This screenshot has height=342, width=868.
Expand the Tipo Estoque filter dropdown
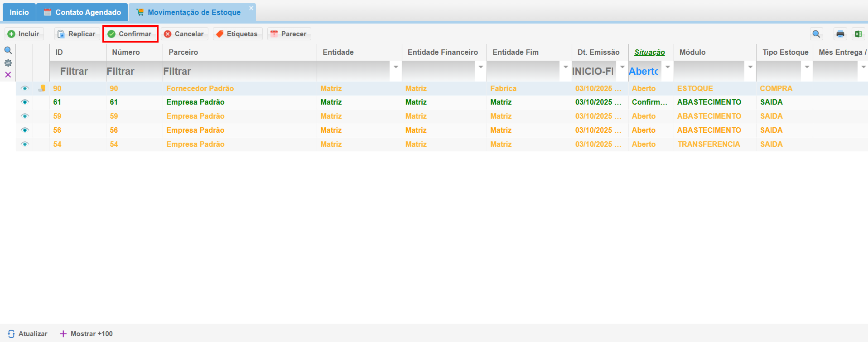coord(807,67)
